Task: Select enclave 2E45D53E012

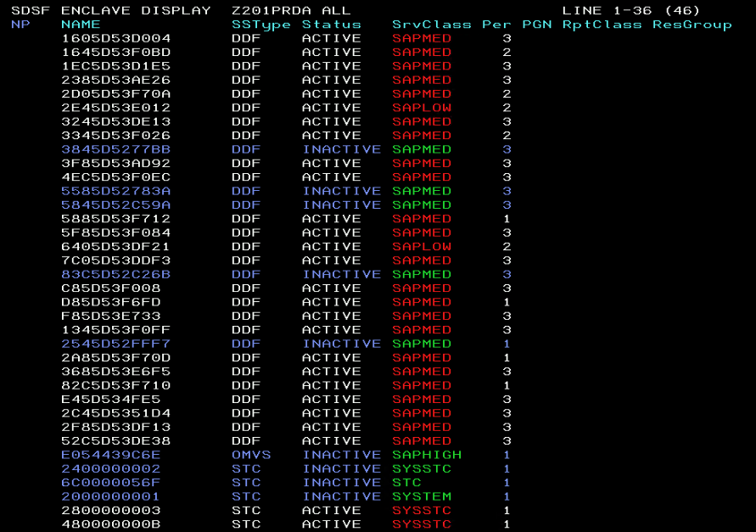Action: coord(116,108)
